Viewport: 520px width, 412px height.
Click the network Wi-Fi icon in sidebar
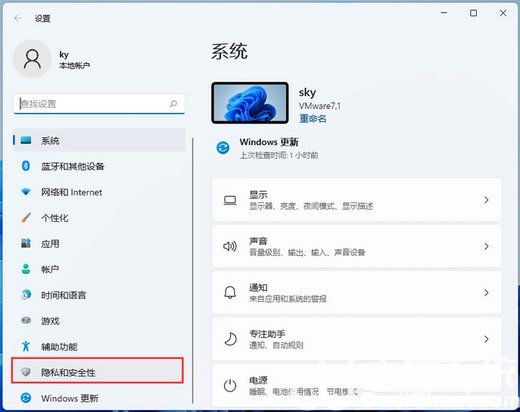[26, 192]
